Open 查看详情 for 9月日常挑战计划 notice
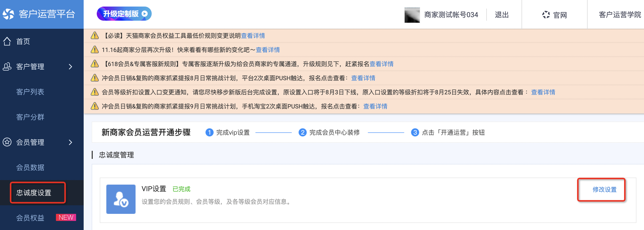This screenshot has height=230, width=644. coord(375,106)
